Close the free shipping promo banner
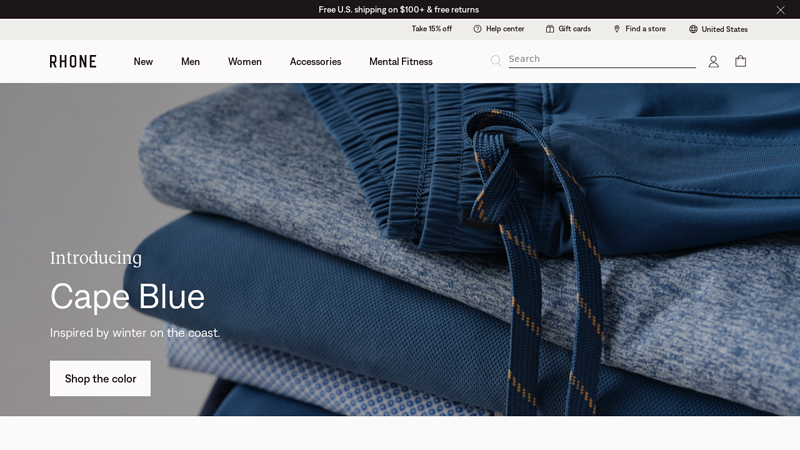800x450 pixels. 780,10
